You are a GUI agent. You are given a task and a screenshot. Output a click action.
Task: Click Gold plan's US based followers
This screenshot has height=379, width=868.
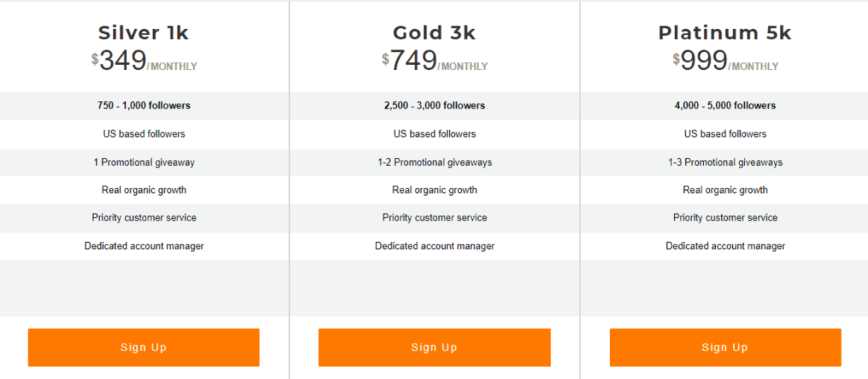[x=434, y=134]
